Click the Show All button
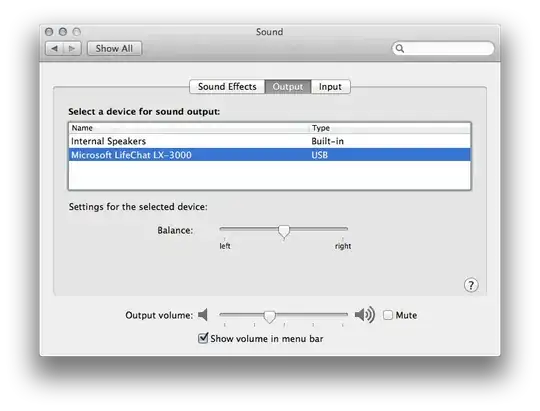The height and width of the screenshot is (411, 540). (x=114, y=49)
